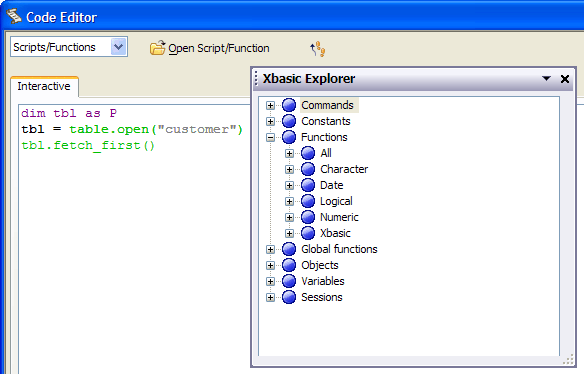Open the Xbasic Explorer panel options arrow
This screenshot has width=584, height=374.
point(546,79)
